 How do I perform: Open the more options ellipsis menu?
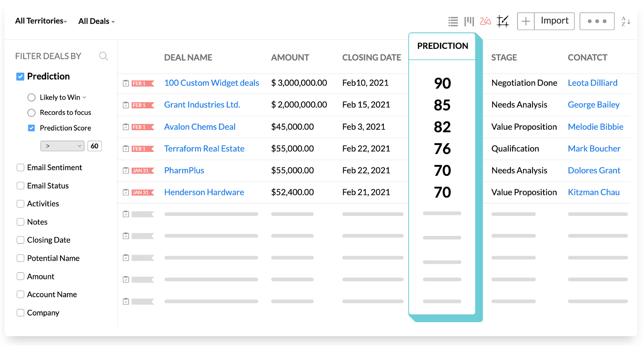597,21
